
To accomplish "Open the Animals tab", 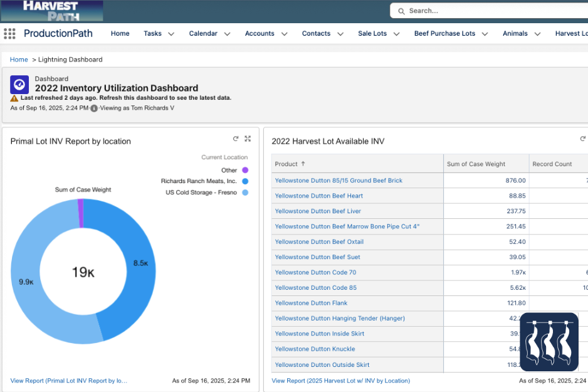I will (515, 33).
